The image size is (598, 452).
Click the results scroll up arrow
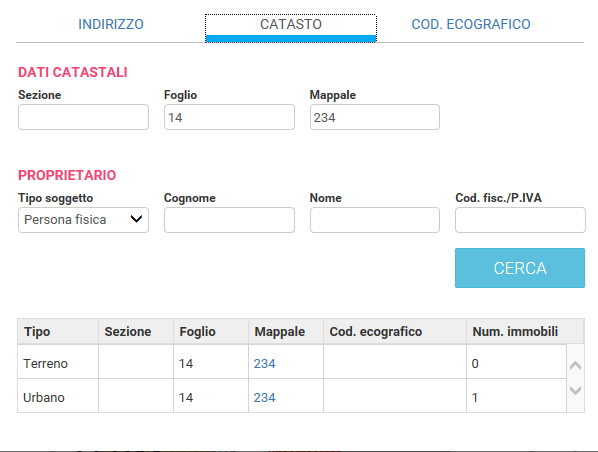(x=575, y=366)
